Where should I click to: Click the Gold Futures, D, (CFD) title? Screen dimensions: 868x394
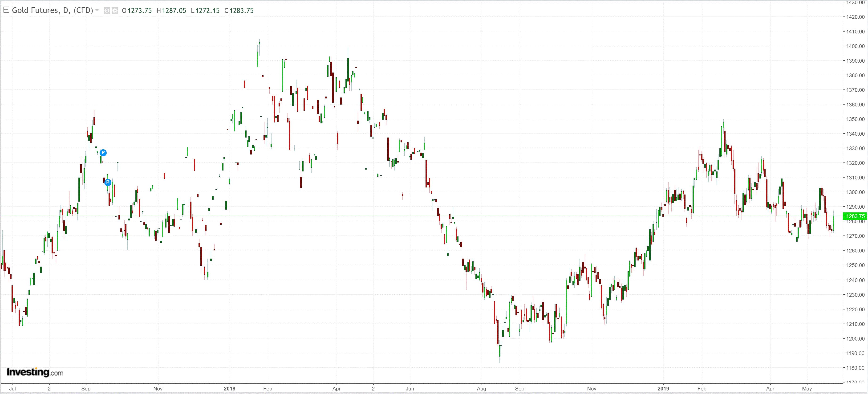click(x=52, y=10)
